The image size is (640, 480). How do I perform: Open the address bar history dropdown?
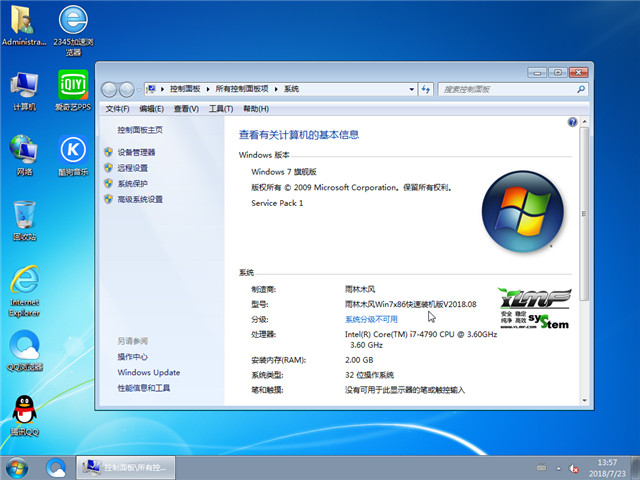pos(411,89)
